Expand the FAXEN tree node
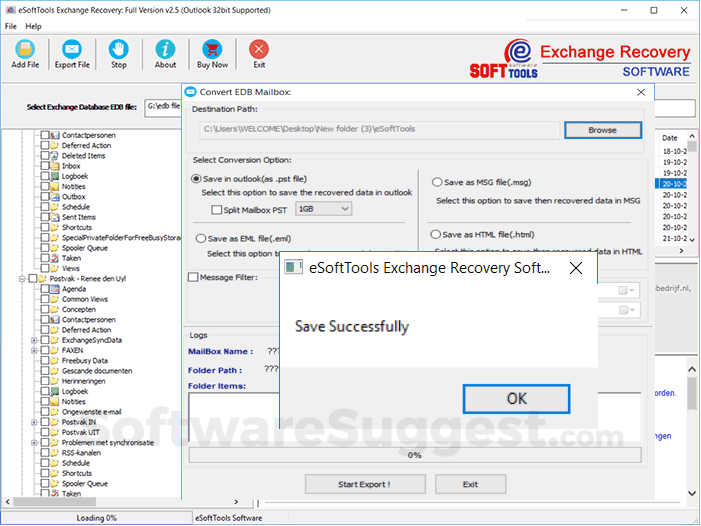Image resolution: width=701 pixels, height=526 pixels. 34,350
